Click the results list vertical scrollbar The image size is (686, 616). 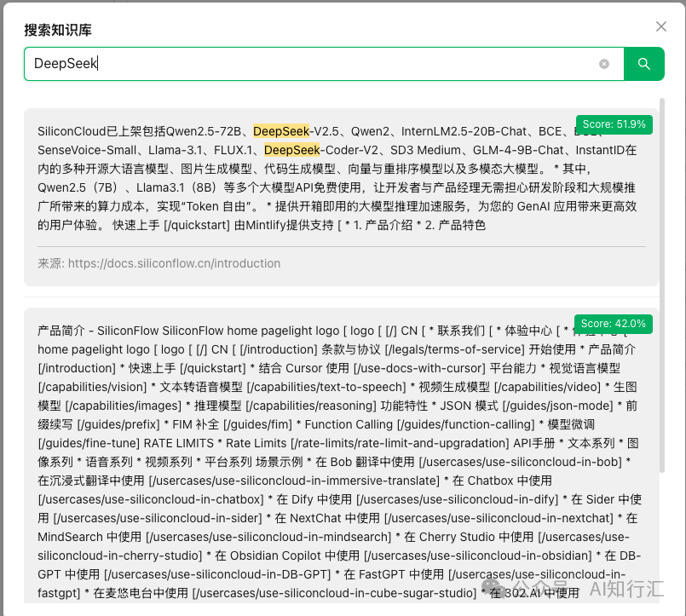tap(662, 285)
